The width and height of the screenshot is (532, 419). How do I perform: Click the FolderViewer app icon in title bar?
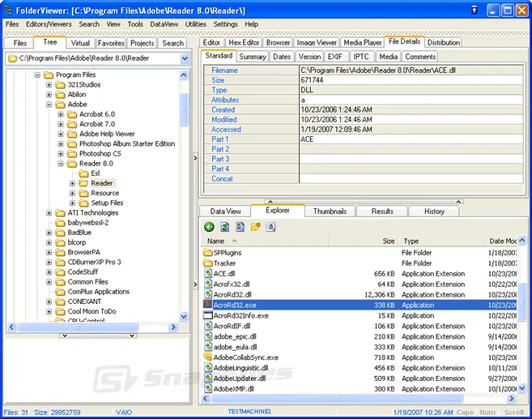pos(8,11)
